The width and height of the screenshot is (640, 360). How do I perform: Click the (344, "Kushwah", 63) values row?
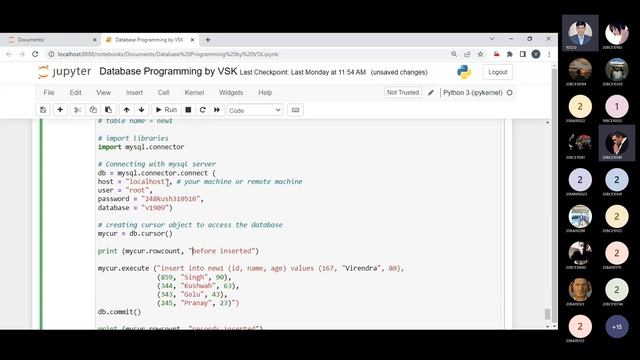(x=198, y=286)
